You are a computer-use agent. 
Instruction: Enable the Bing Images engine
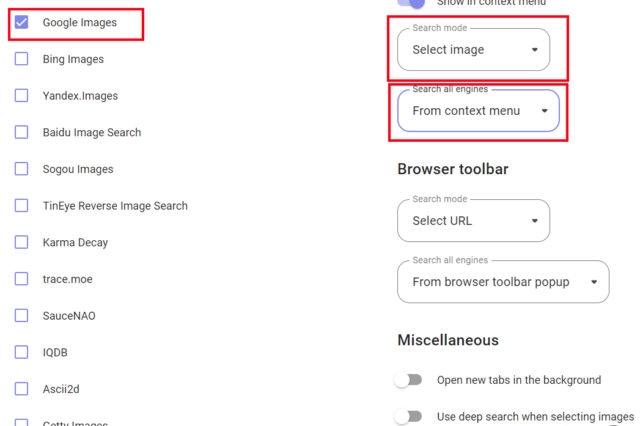click(x=22, y=59)
